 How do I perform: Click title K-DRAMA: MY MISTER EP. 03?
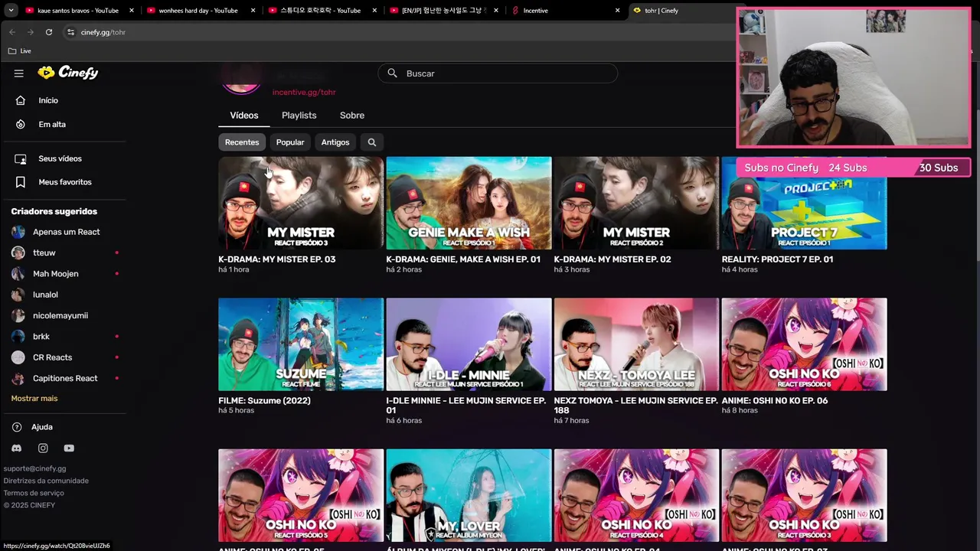point(277,259)
